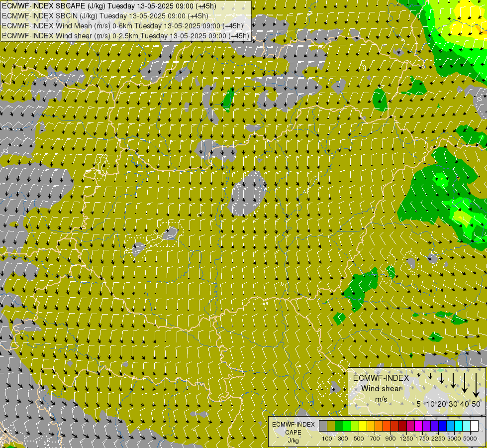Click the '20' wind shear scale label

[442, 404]
